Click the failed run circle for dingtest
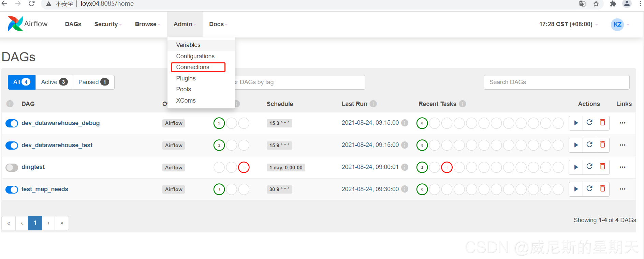 [x=244, y=167]
